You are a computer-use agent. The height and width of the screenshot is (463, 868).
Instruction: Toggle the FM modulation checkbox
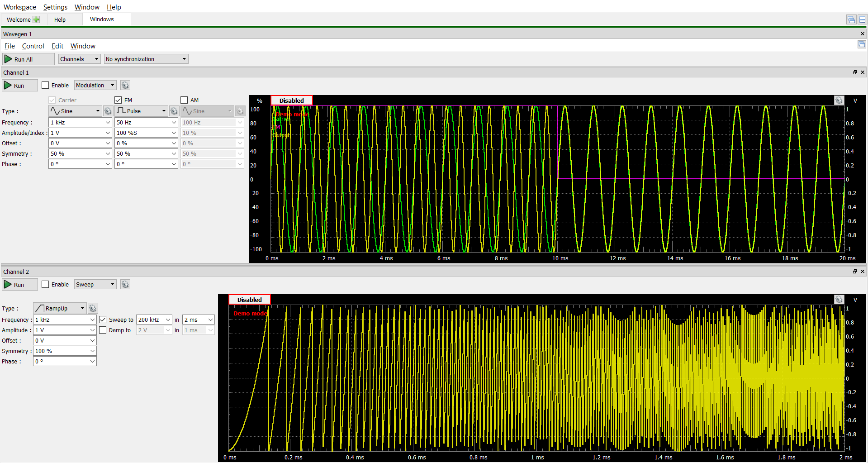click(118, 100)
